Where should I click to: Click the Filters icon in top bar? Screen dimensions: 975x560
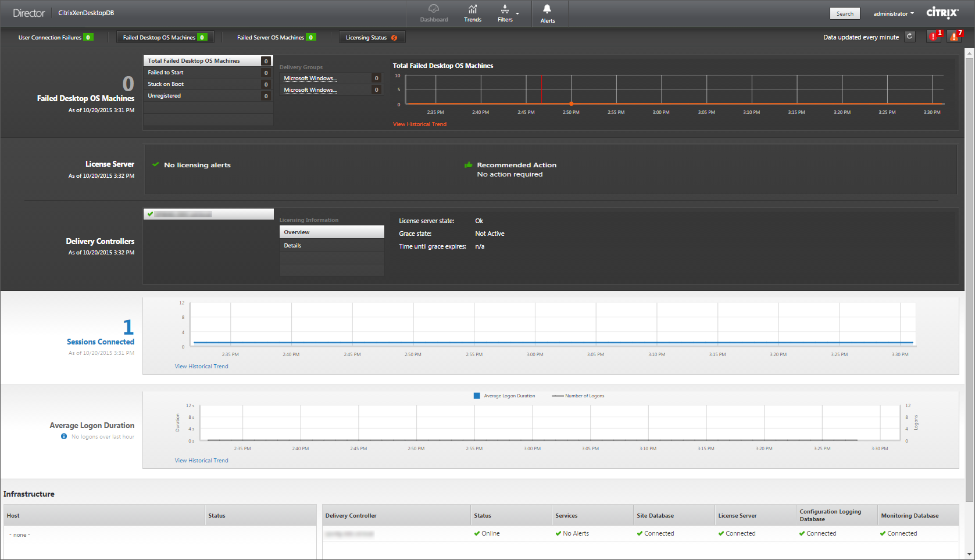click(x=505, y=9)
